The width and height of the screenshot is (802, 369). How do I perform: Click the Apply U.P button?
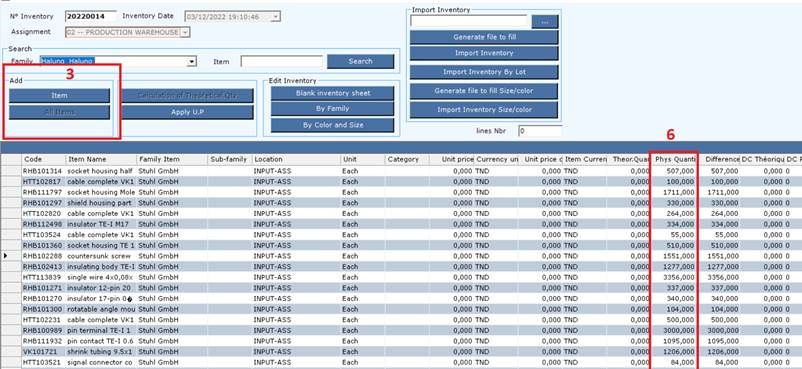click(x=187, y=113)
